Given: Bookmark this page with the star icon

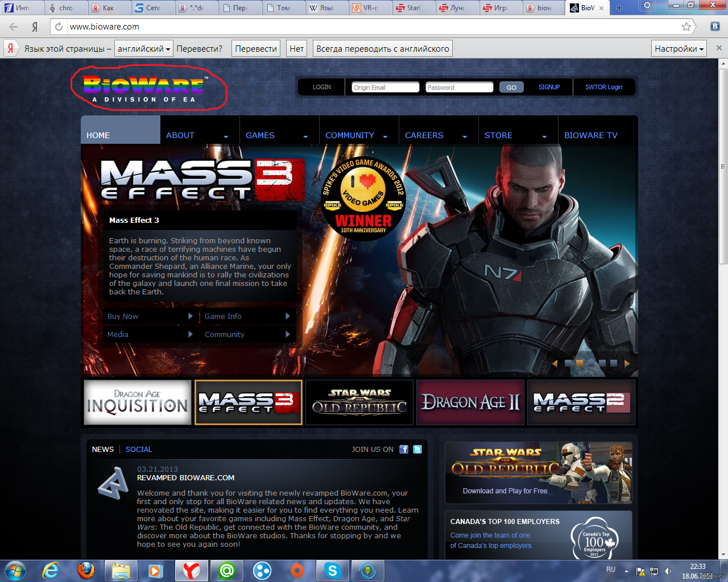Looking at the screenshot, I should [x=686, y=27].
